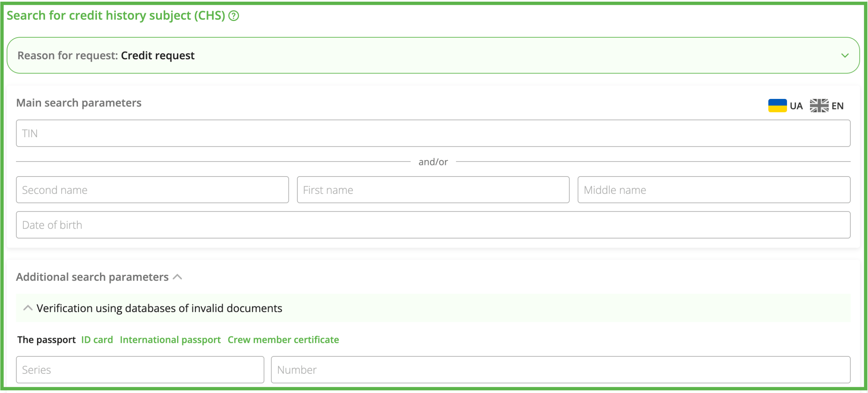Select the ID card tab
This screenshot has width=868, height=393.
coord(97,339)
